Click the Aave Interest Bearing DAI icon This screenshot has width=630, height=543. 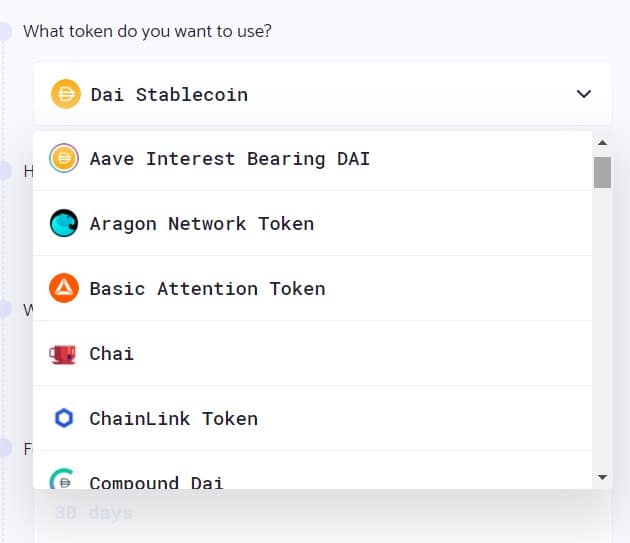click(64, 158)
